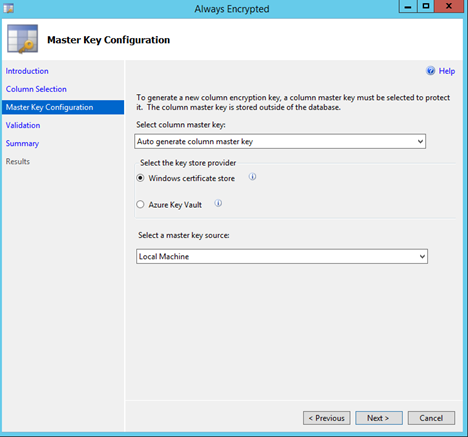Open the Help link
This screenshot has height=437, width=468.
pos(447,71)
